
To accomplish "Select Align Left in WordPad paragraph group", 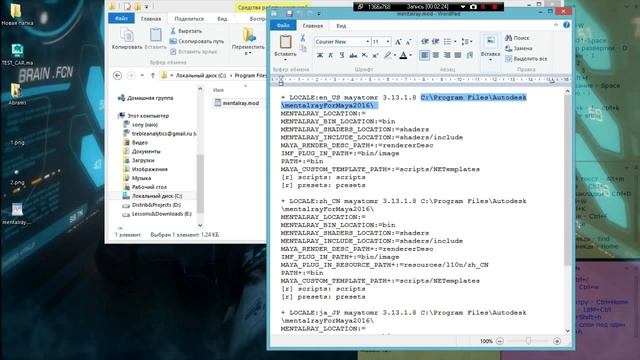I will [424, 55].
